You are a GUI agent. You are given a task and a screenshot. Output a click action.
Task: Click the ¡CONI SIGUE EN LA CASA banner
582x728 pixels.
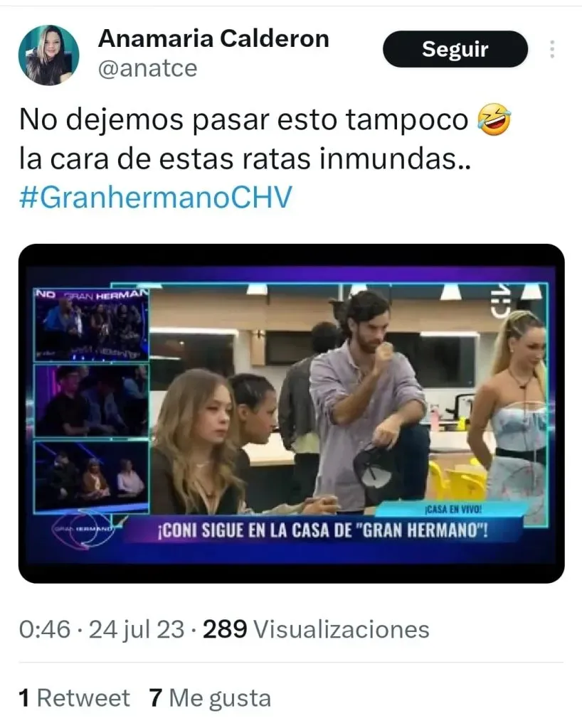click(323, 530)
